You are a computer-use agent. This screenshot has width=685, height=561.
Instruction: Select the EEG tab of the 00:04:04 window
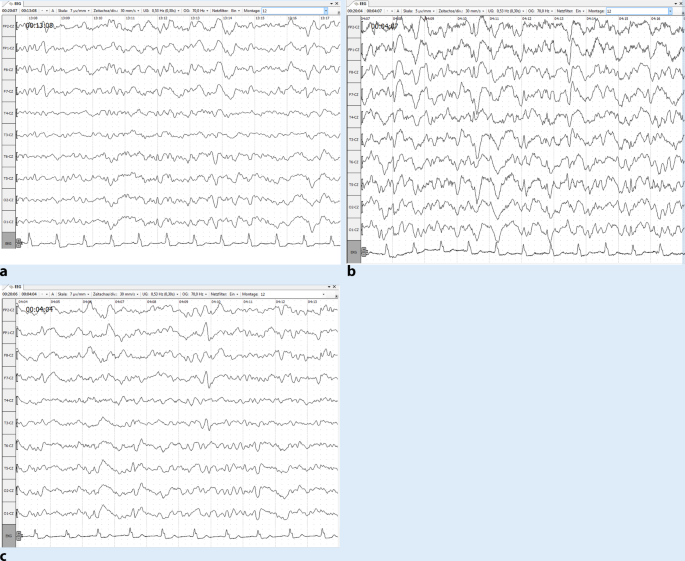pos(9,286)
